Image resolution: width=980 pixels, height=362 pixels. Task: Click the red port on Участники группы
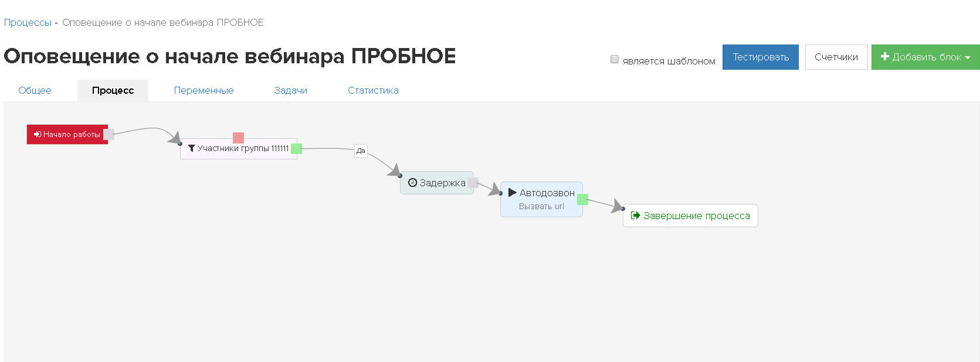(238, 138)
